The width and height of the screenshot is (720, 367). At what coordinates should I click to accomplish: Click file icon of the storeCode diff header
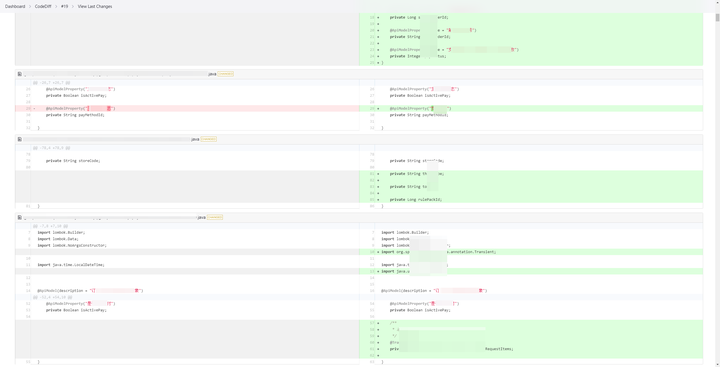[20, 139]
